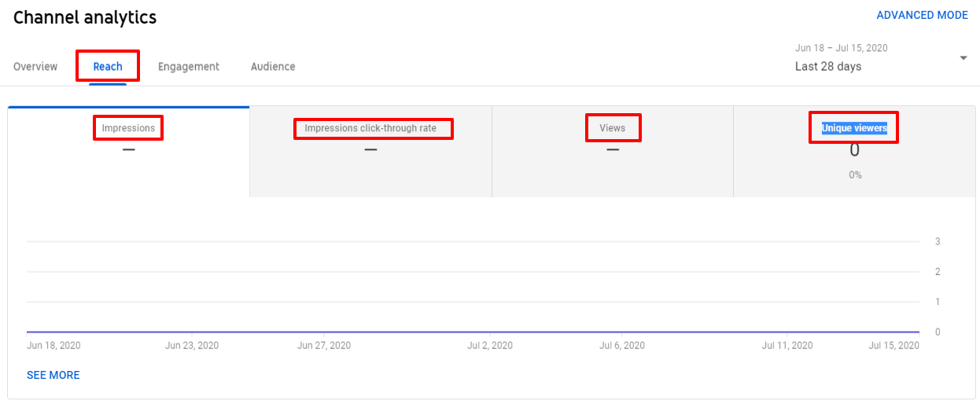
Task: Click the SEE MORE link
Action: (53, 376)
